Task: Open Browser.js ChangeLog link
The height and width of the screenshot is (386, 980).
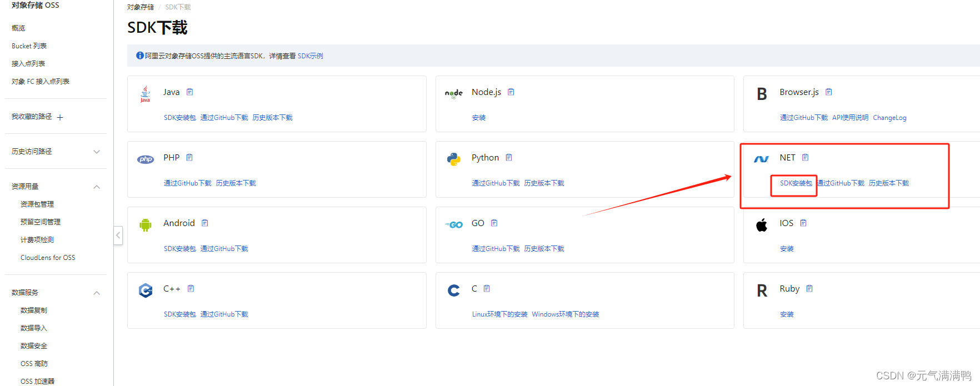Action: tap(889, 118)
